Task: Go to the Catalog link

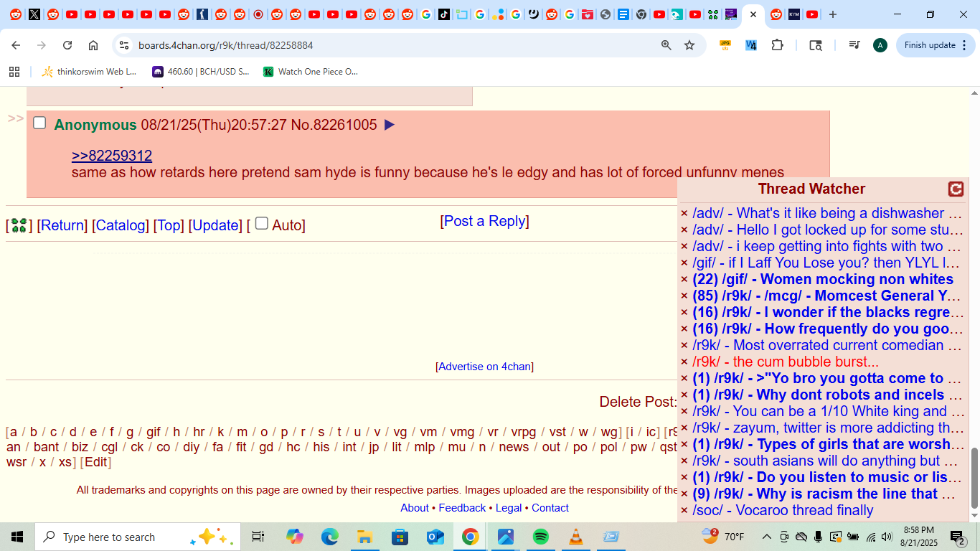Action: (121, 225)
